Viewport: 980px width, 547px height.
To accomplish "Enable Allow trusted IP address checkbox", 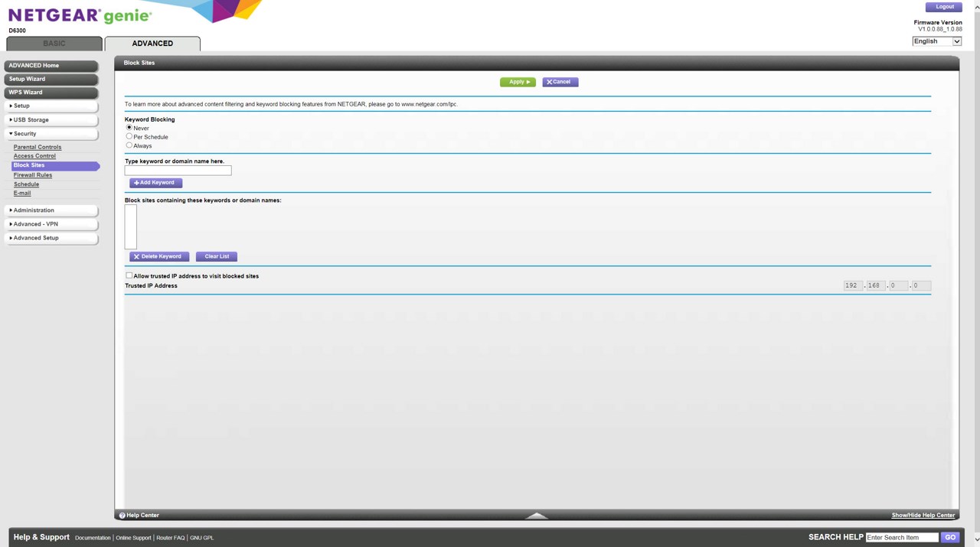I will (129, 275).
